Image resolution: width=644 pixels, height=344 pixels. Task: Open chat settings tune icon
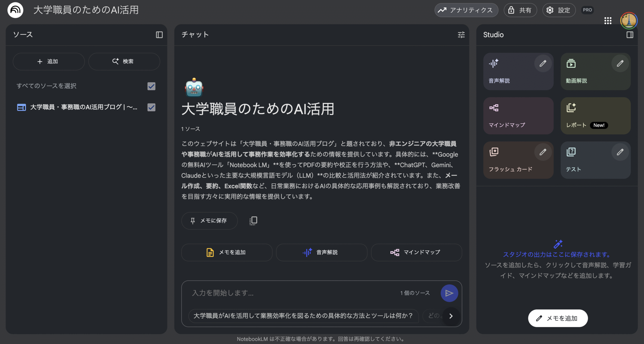pos(461,35)
